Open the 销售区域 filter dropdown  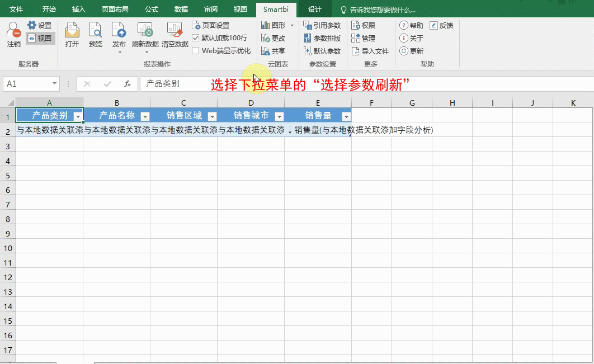tap(212, 116)
